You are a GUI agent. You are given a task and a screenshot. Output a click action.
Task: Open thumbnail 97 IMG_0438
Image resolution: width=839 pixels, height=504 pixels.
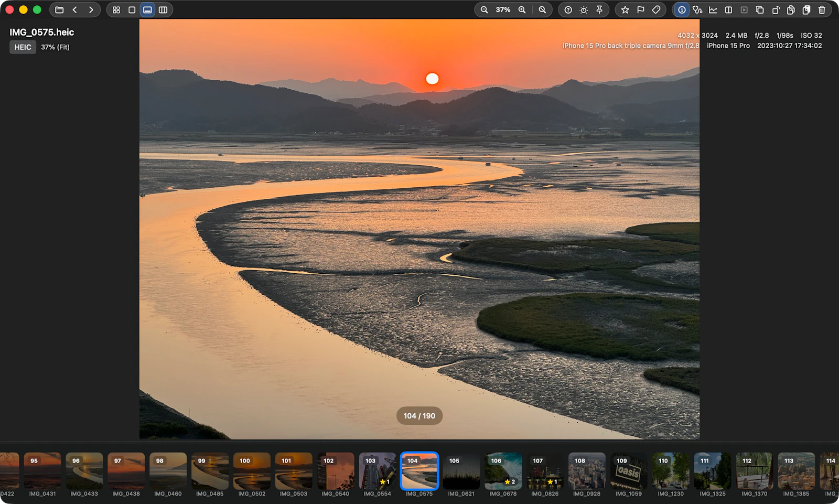pos(126,471)
